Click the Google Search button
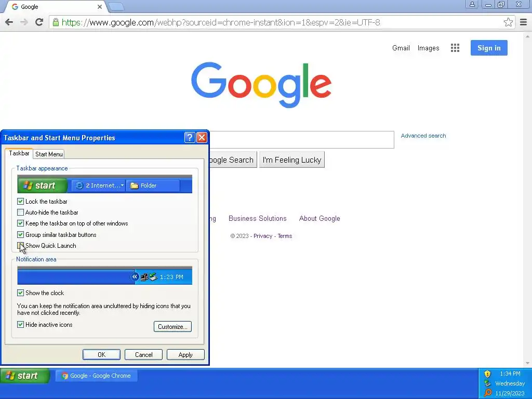This screenshot has width=532, height=399. pyautogui.click(x=233, y=160)
